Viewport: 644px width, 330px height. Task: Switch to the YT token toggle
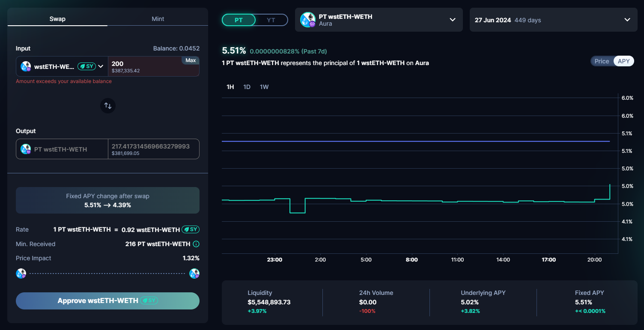pos(271,20)
